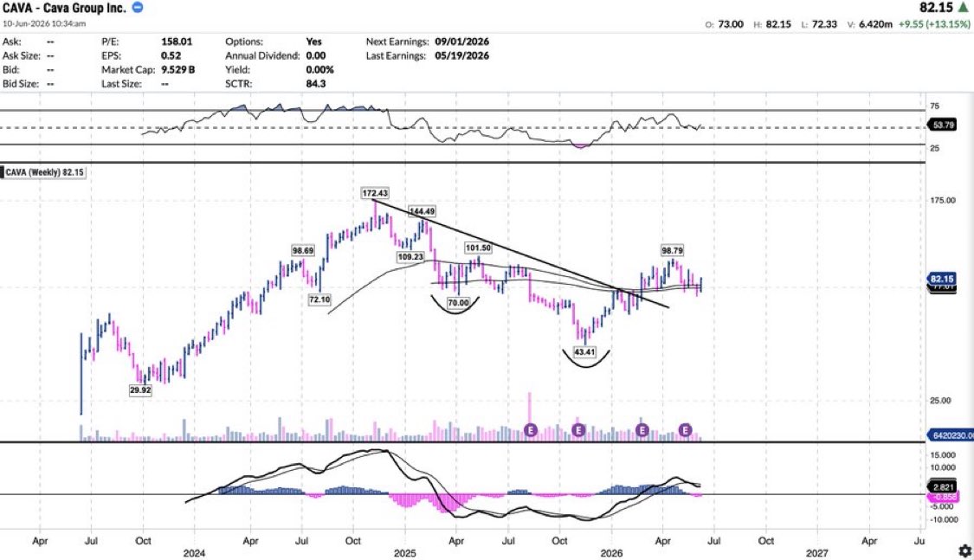Click the 2.821 MACD value tag
974x560 pixels.
[943, 486]
